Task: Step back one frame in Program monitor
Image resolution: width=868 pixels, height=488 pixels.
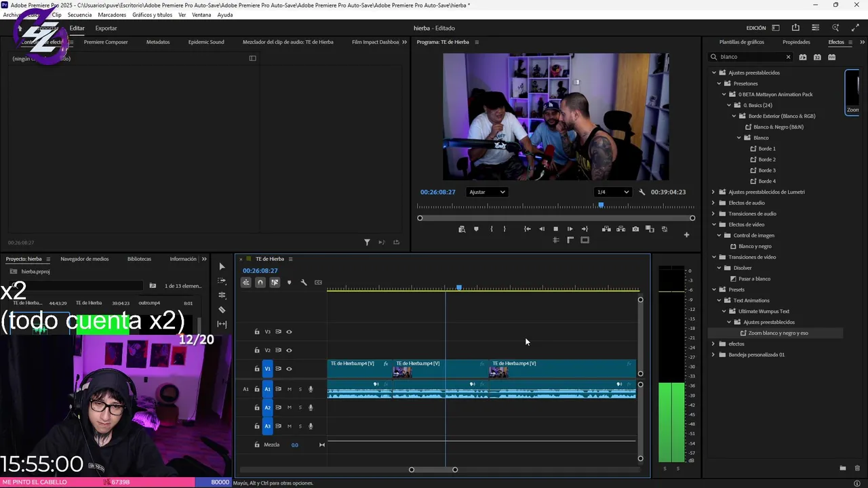Action: [x=541, y=229]
